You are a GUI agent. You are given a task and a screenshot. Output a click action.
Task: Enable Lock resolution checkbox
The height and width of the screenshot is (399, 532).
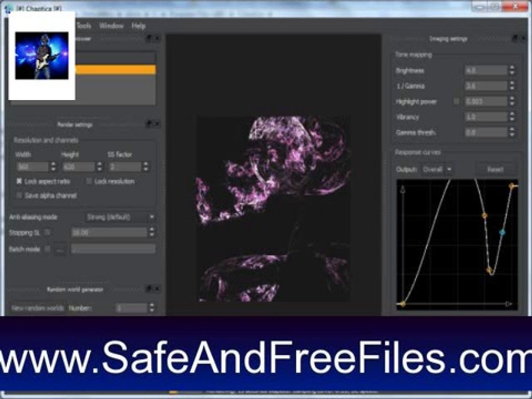click(x=89, y=181)
